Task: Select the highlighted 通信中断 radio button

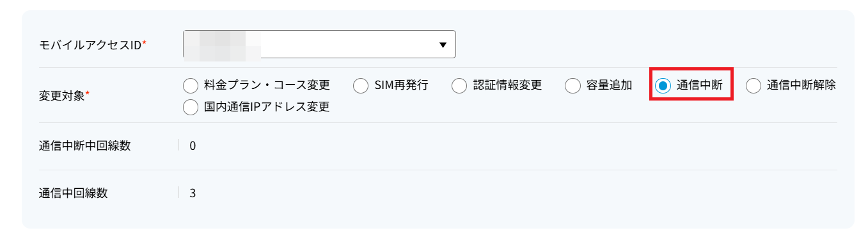Action: coord(663,85)
